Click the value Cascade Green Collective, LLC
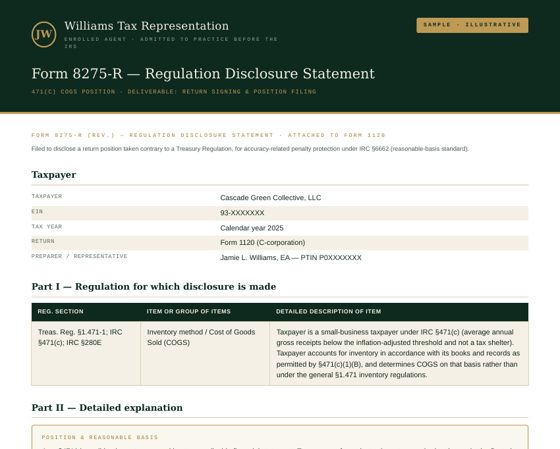This screenshot has height=449, width=560. [x=271, y=198]
